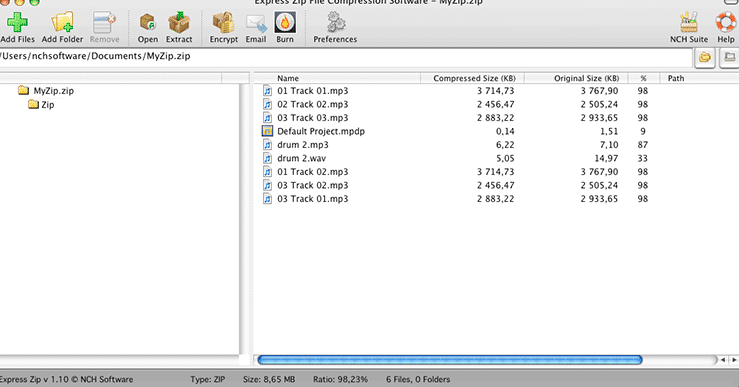Image resolution: width=739 pixels, height=387 pixels.
Task: Extract files using the Extract icon
Action: pos(179,22)
